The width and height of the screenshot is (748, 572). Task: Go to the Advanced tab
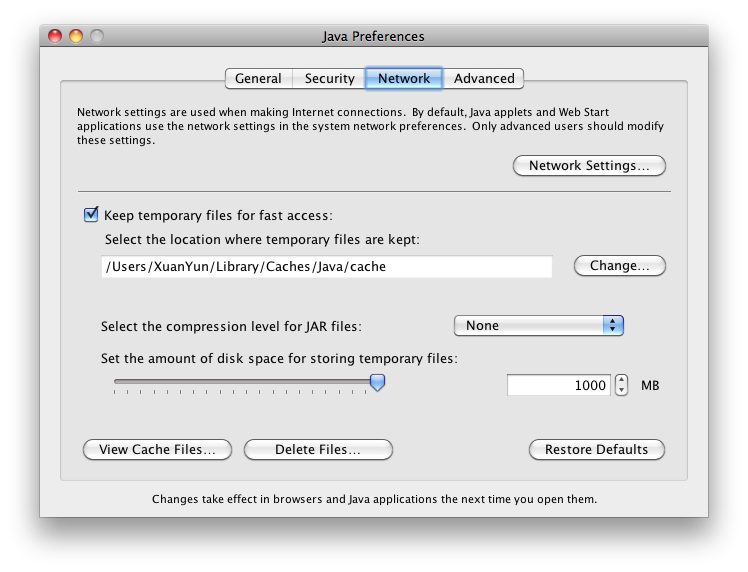click(484, 78)
